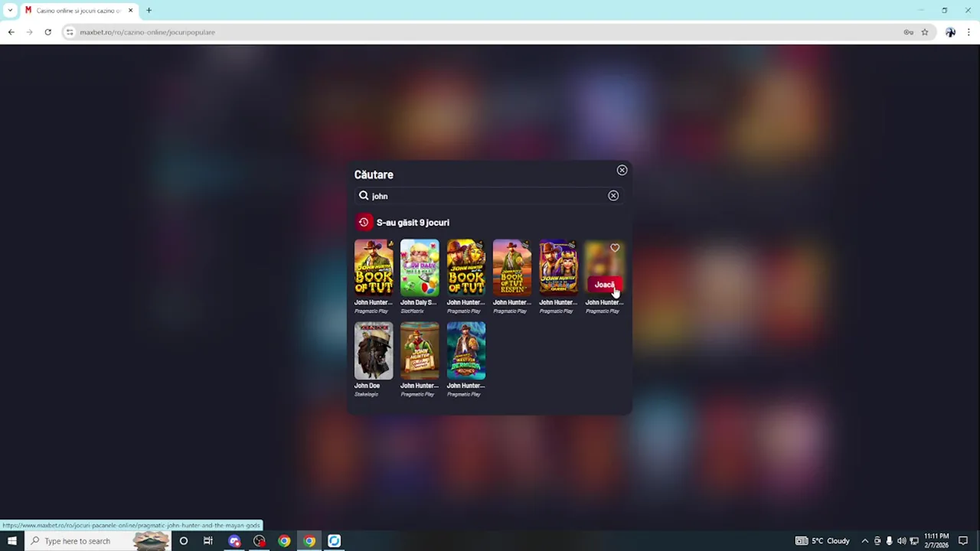Click into the search field containing 'john'
Screen dimensions: 980x551
pos(488,196)
